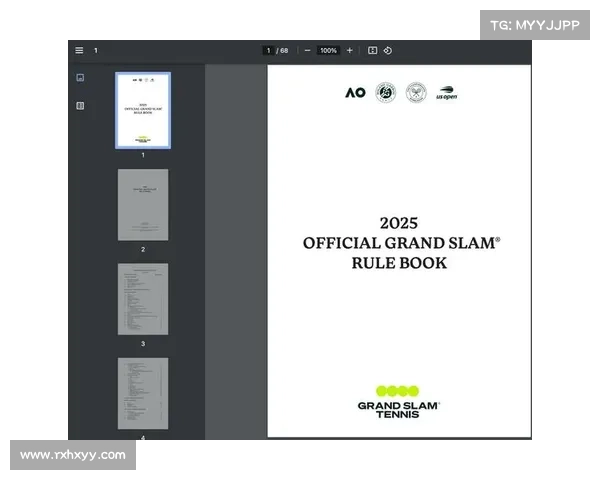The width and height of the screenshot is (600, 480).
Task: Click the zoom out minus button
Action: pyautogui.click(x=307, y=51)
